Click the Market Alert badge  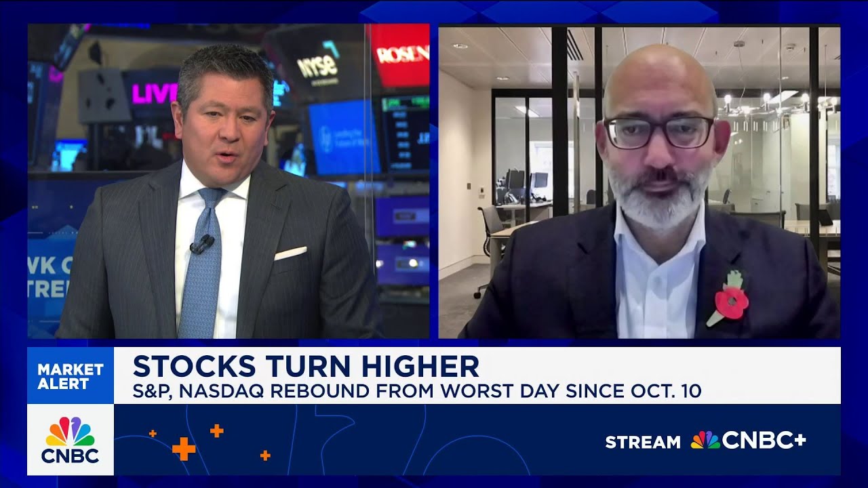(71, 376)
